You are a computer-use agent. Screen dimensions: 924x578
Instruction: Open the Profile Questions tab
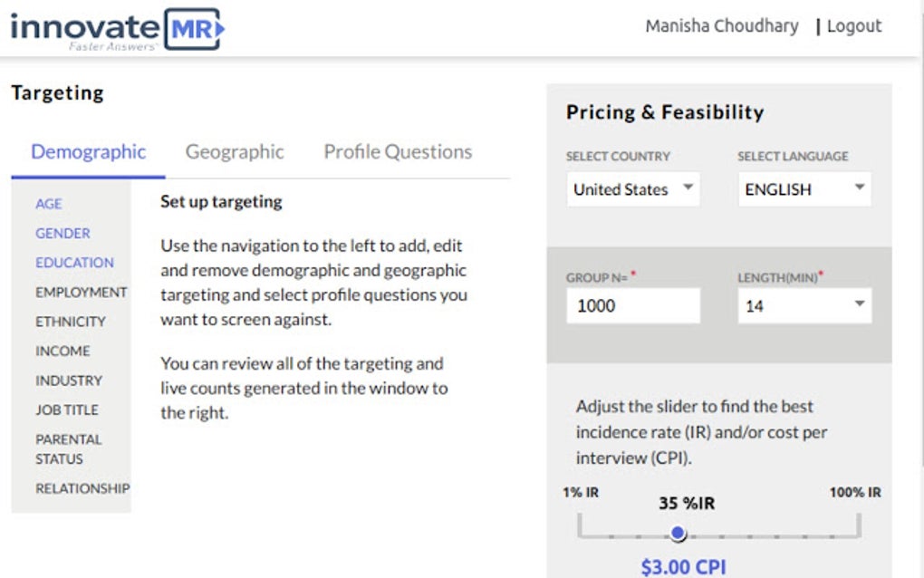coord(395,151)
